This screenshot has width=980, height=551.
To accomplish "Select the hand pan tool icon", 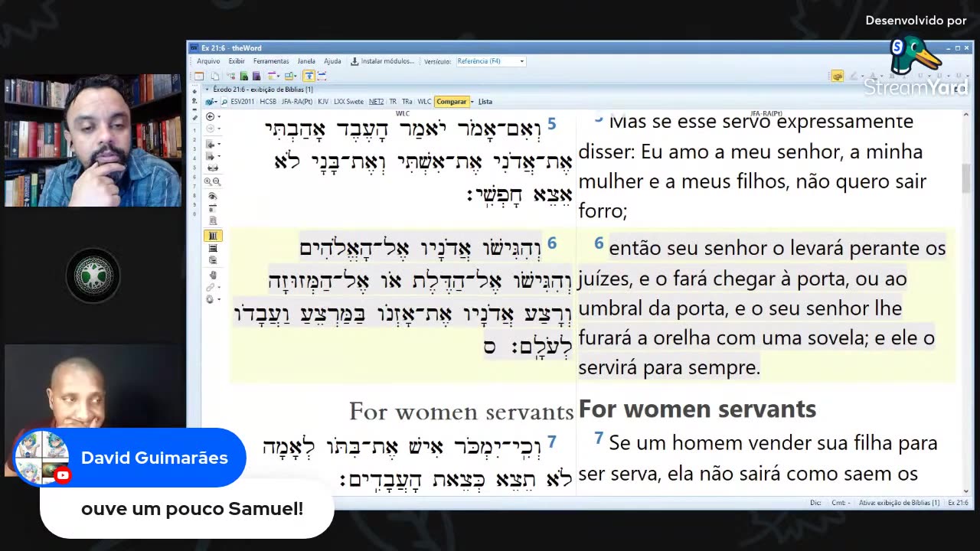I will click(213, 275).
